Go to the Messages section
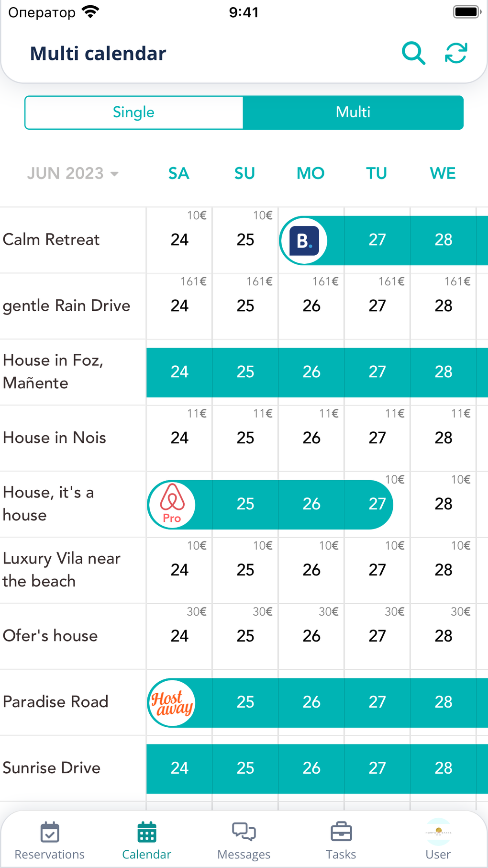488x868 pixels. pos(244,840)
